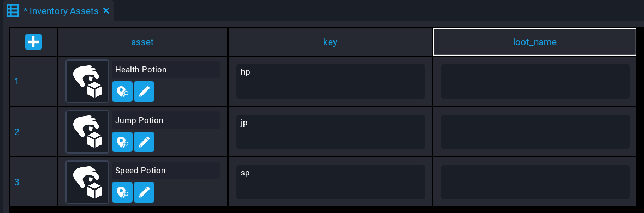Click the blue plus add row icon
The height and width of the screenshot is (213, 644).
tap(34, 42)
